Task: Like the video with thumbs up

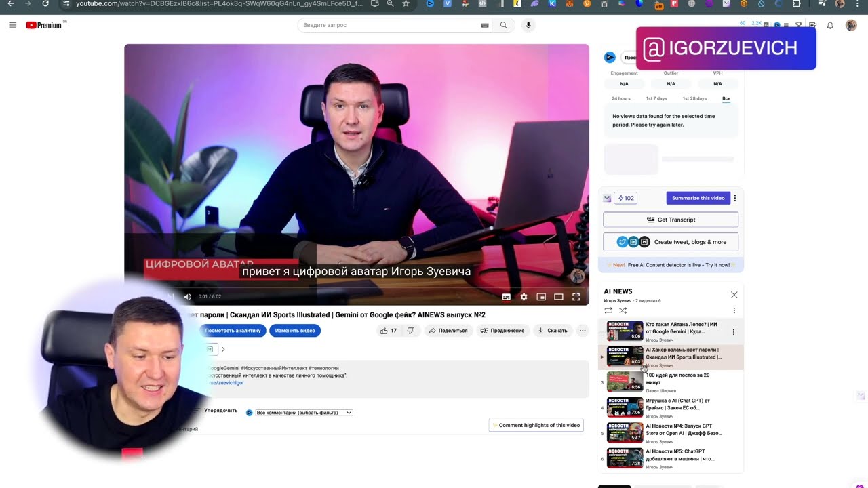Action: point(389,331)
